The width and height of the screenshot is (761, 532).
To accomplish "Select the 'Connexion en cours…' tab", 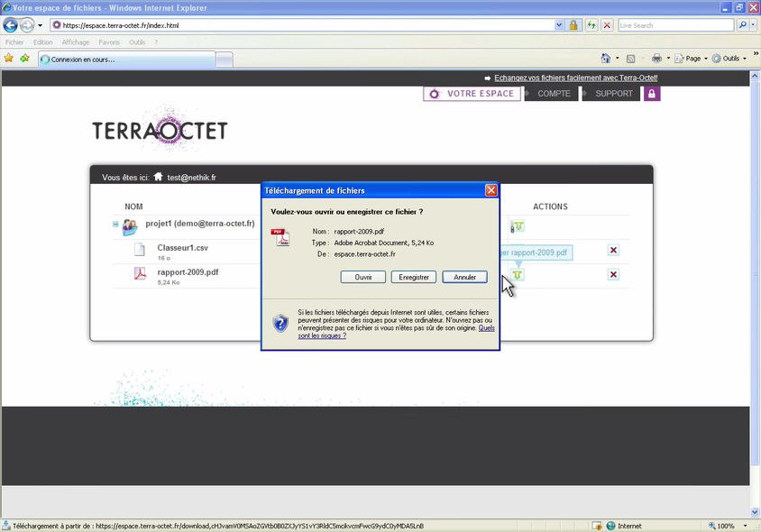I will coord(127,60).
